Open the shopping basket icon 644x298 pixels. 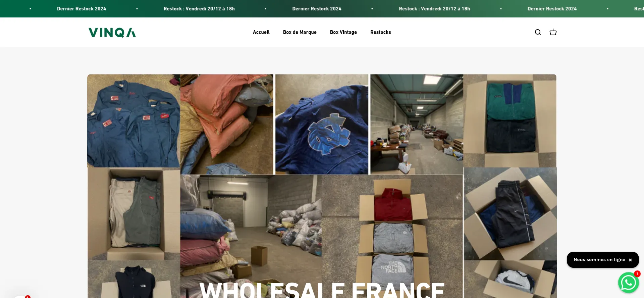553,32
